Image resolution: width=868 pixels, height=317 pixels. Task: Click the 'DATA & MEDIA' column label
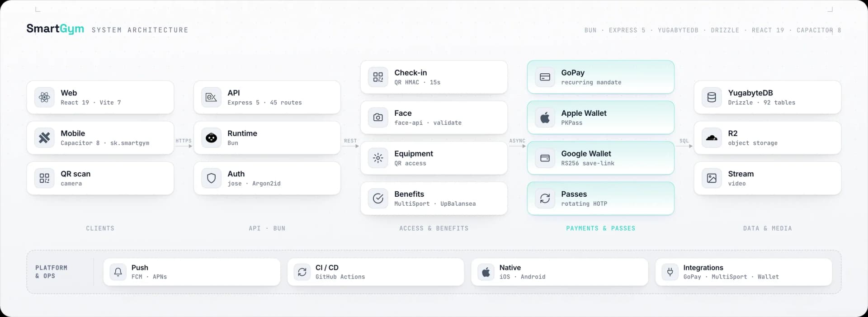768,228
